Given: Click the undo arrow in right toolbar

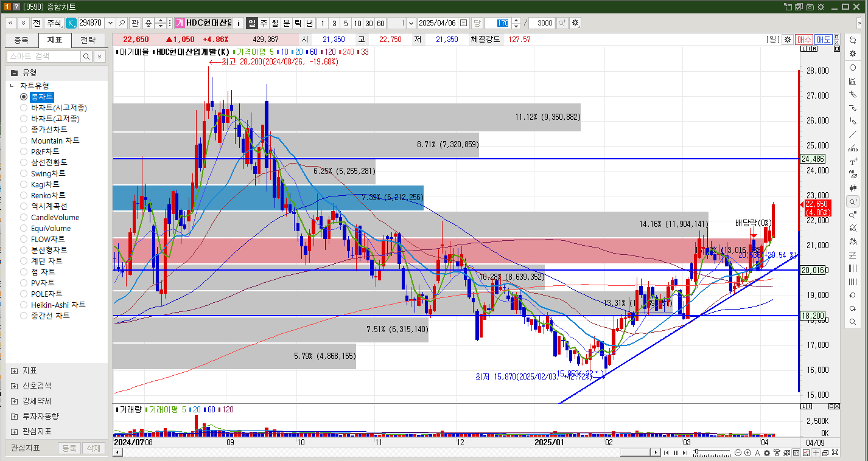Looking at the screenshot, I should (853, 295).
